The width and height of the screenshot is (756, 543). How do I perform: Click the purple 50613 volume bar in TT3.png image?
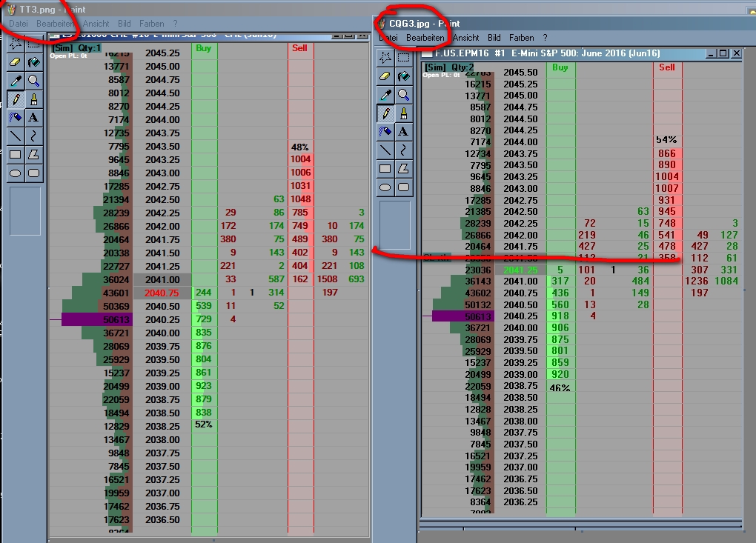click(96, 319)
